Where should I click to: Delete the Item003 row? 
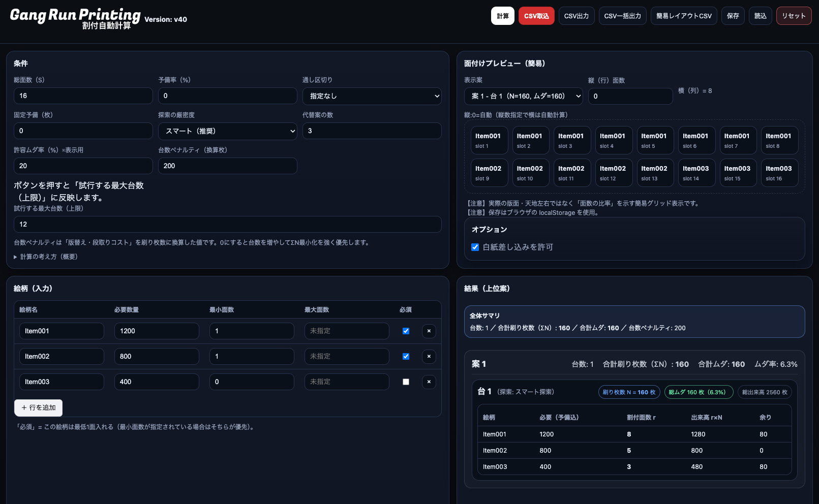coord(429,382)
